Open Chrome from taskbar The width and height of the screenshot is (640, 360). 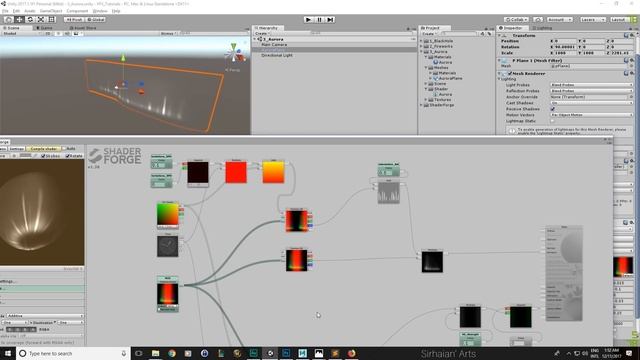pos(172,353)
